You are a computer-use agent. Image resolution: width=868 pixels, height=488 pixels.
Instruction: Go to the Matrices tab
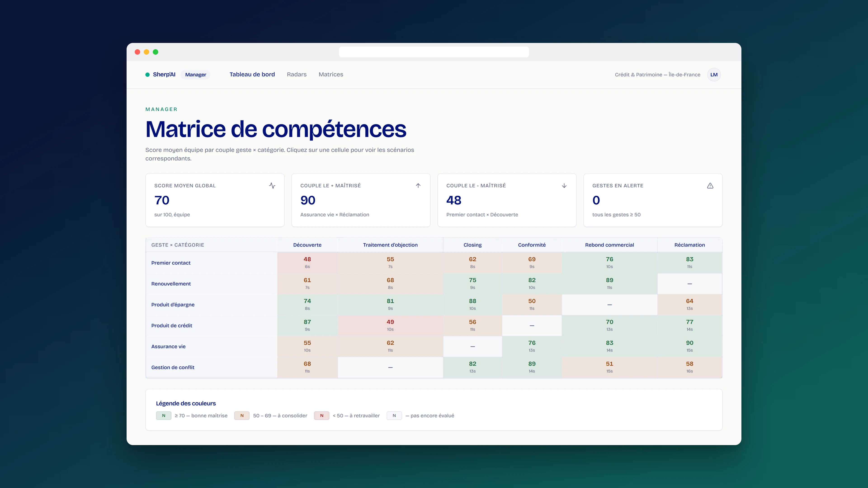(x=331, y=74)
